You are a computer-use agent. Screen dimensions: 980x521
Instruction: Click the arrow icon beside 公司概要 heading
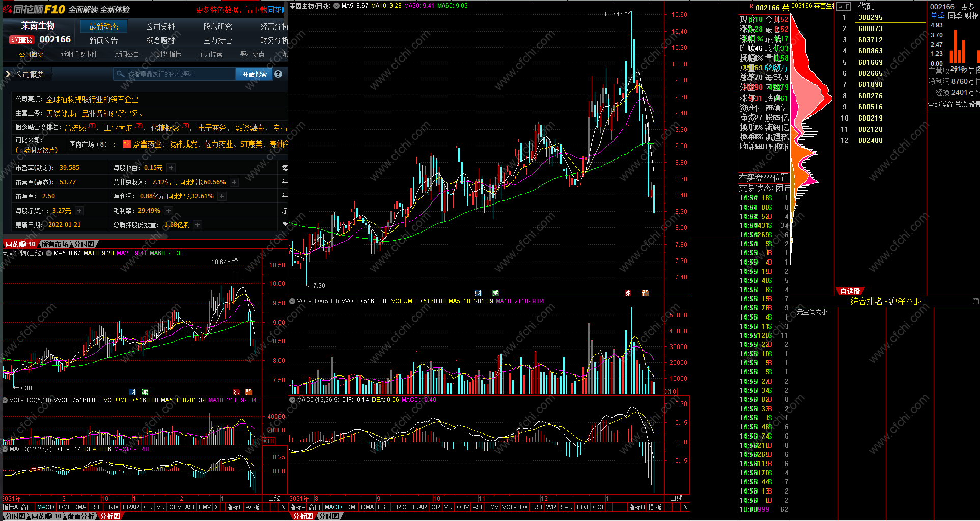8,74
